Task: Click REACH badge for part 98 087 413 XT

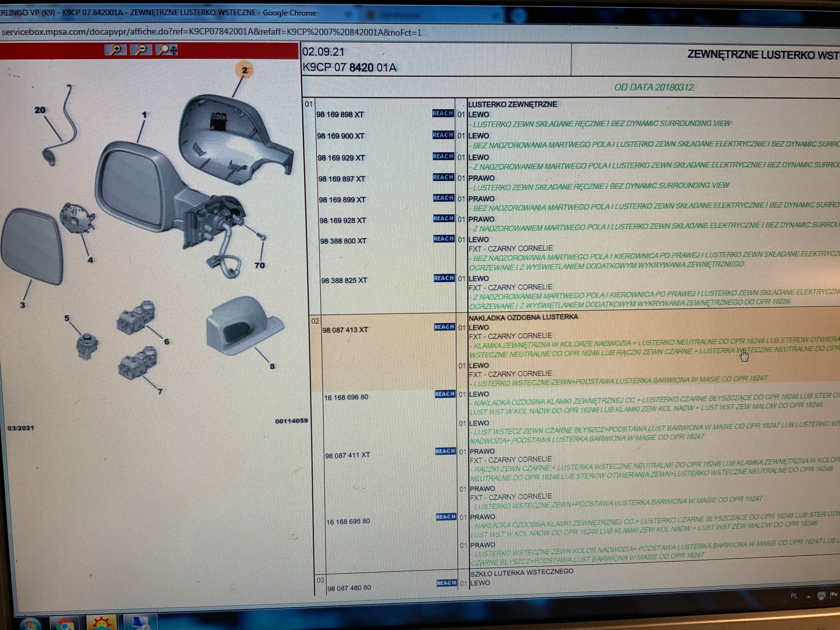Action: (444, 326)
